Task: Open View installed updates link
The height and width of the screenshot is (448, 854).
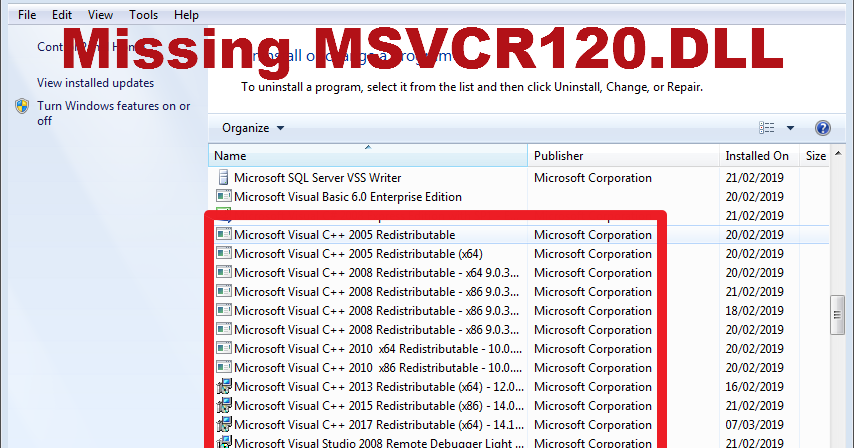Action: click(95, 83)
